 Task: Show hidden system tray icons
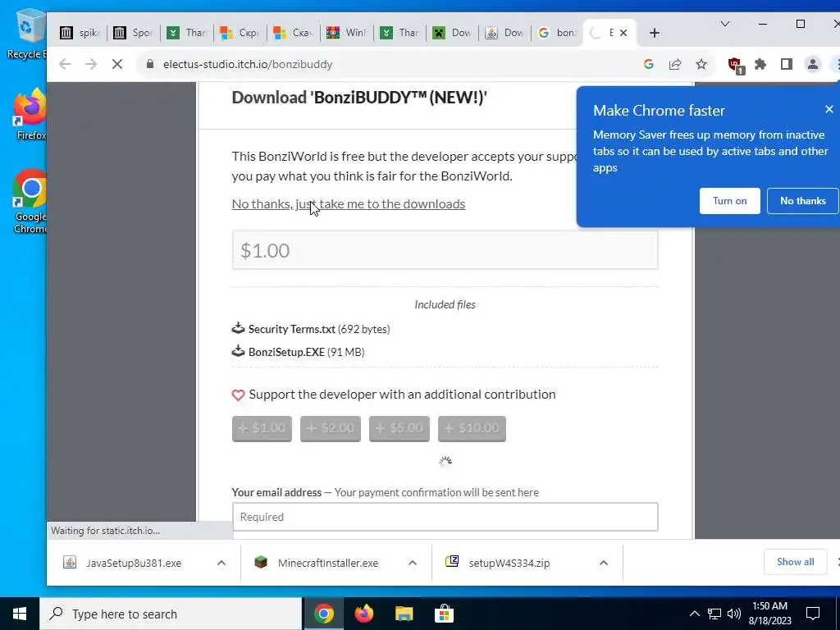click(x=694, y=614)
